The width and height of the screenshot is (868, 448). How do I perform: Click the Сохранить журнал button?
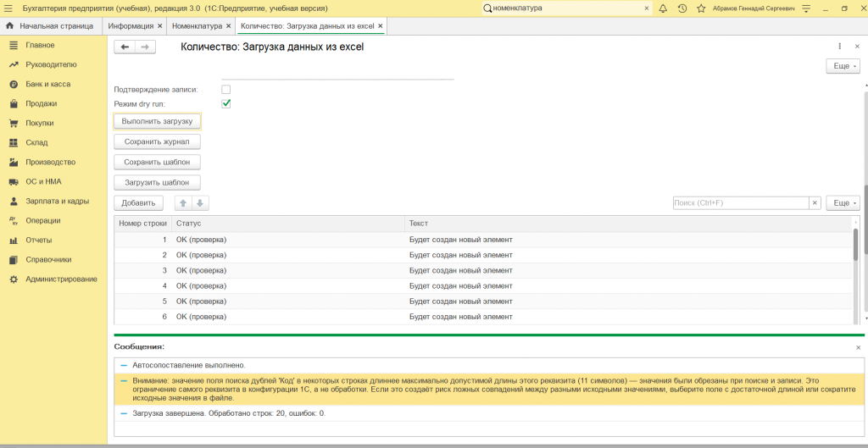[157, 142]
